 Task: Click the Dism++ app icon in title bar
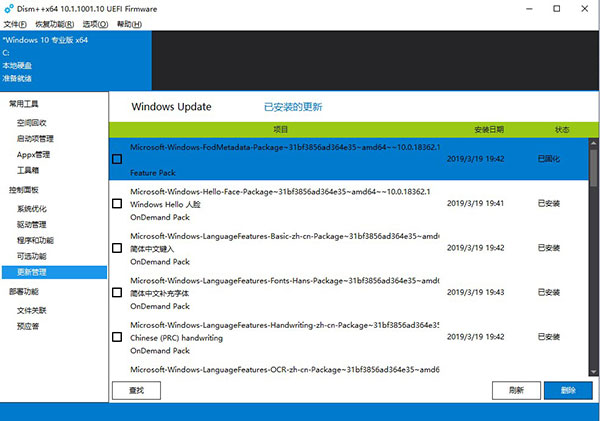click(x=9, y=8)
